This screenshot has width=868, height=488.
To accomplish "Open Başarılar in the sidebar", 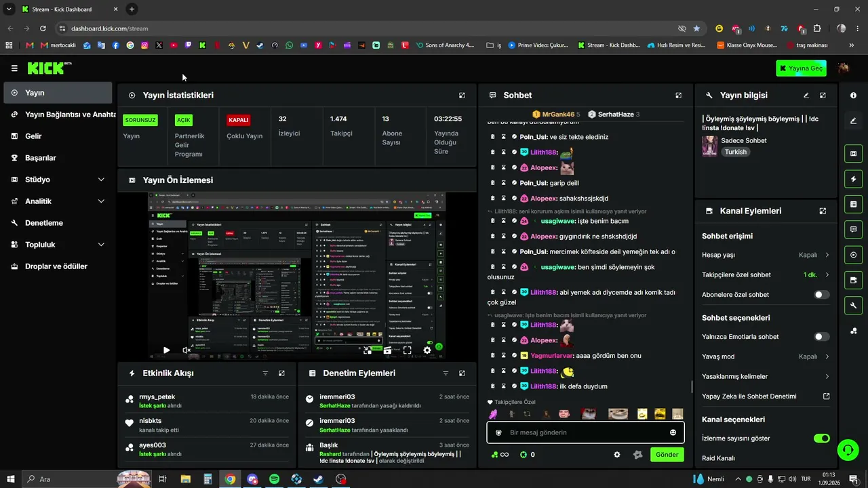I will tap(58, 158).
